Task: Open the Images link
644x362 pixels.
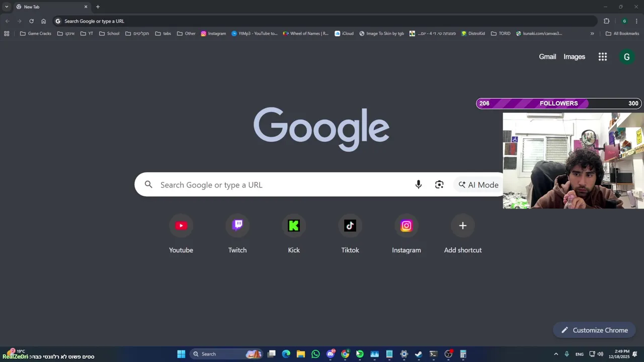Action: 574,57
